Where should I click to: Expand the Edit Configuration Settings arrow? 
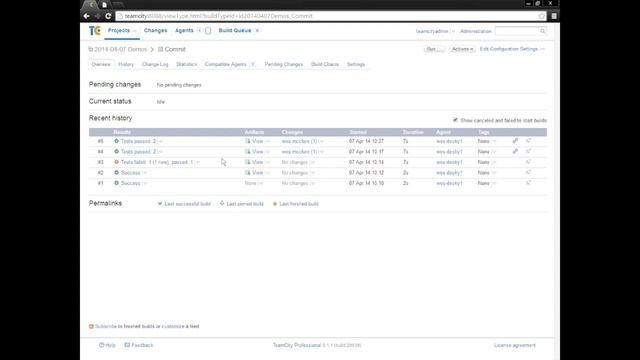(x=542, y=49)
